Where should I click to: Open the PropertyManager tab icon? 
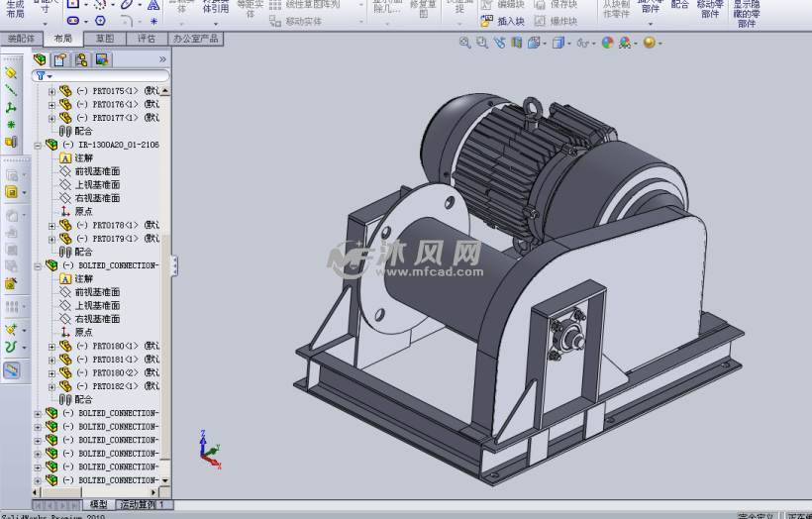(60, 59)
